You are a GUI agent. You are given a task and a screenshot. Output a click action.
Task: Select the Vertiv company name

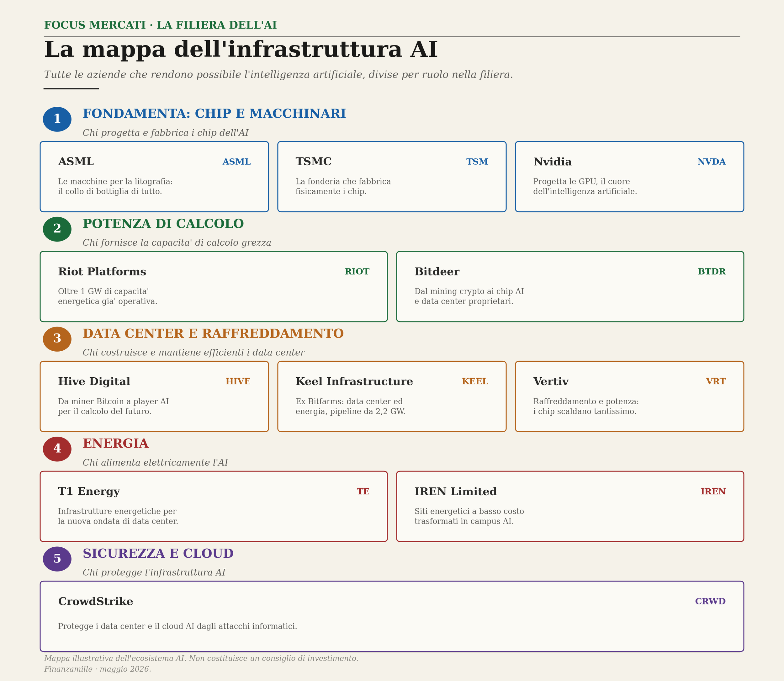pyautogui.click(x=551, y=381)
